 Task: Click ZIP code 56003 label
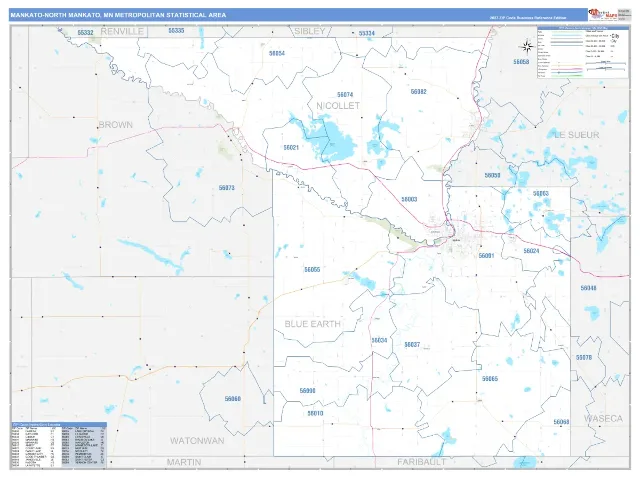[x=409, y=200]
